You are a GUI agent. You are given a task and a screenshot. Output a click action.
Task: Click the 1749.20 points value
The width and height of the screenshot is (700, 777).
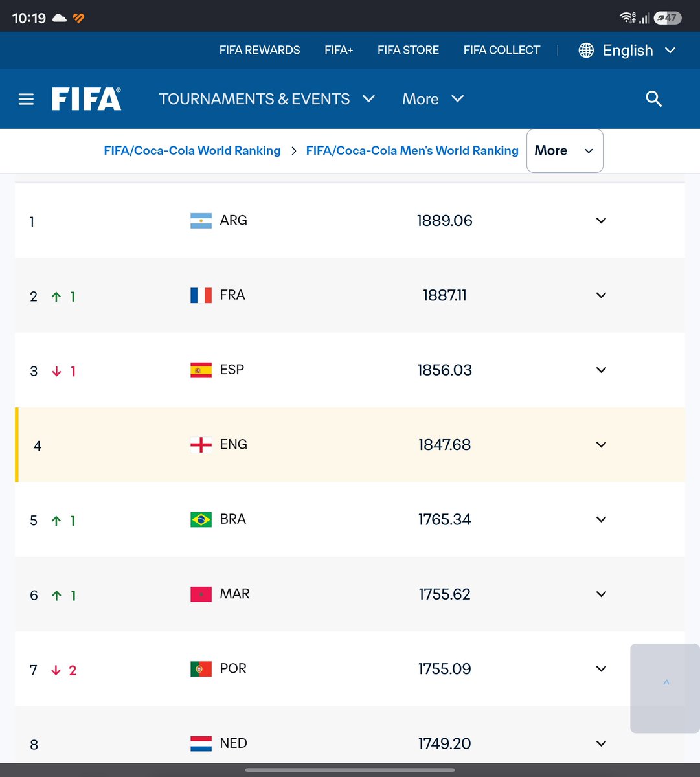click(x=445, y=743)
